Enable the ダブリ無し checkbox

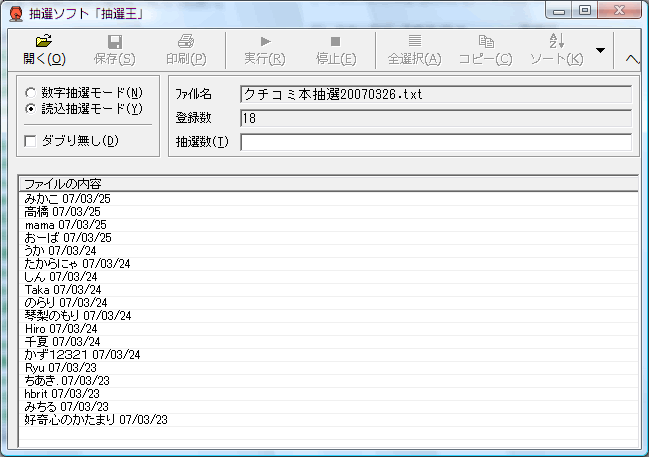[x=31, y=141]
